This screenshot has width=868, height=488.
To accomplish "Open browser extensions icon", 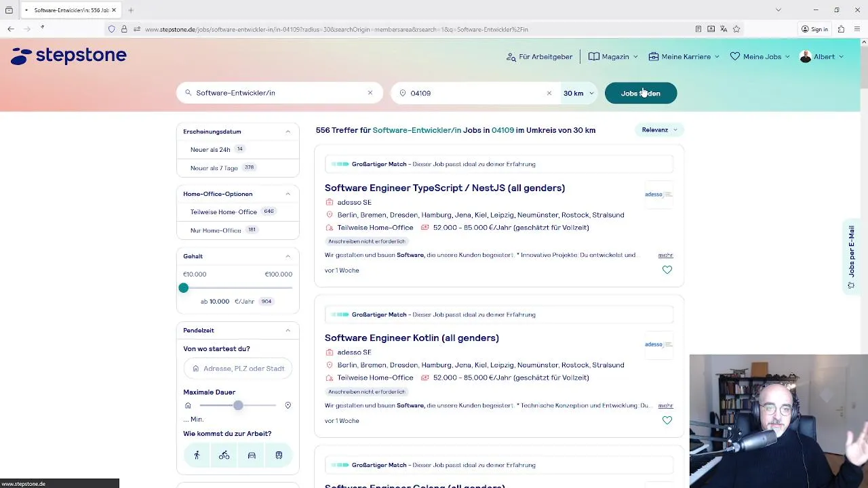I will (x=841, y=29).
